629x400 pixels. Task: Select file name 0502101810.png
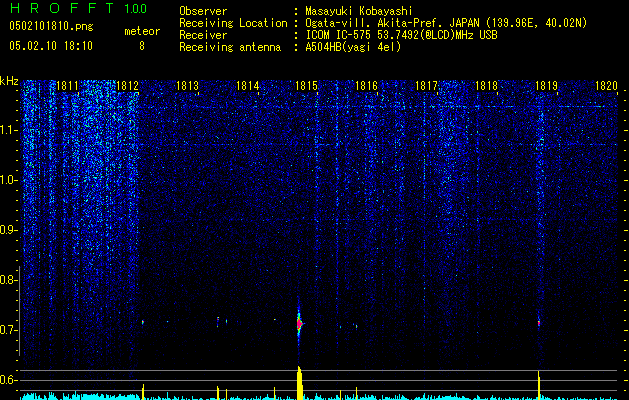pos(51,26)
